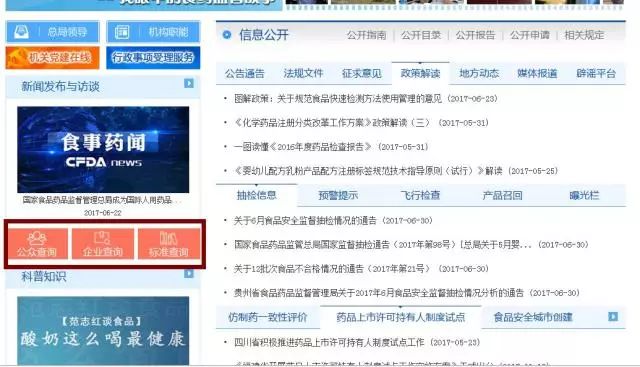This screenshot has width=640, height=367.
Task: Expand the 新闻发布与访谈 section arrow
Action: [x=189, y=83]
